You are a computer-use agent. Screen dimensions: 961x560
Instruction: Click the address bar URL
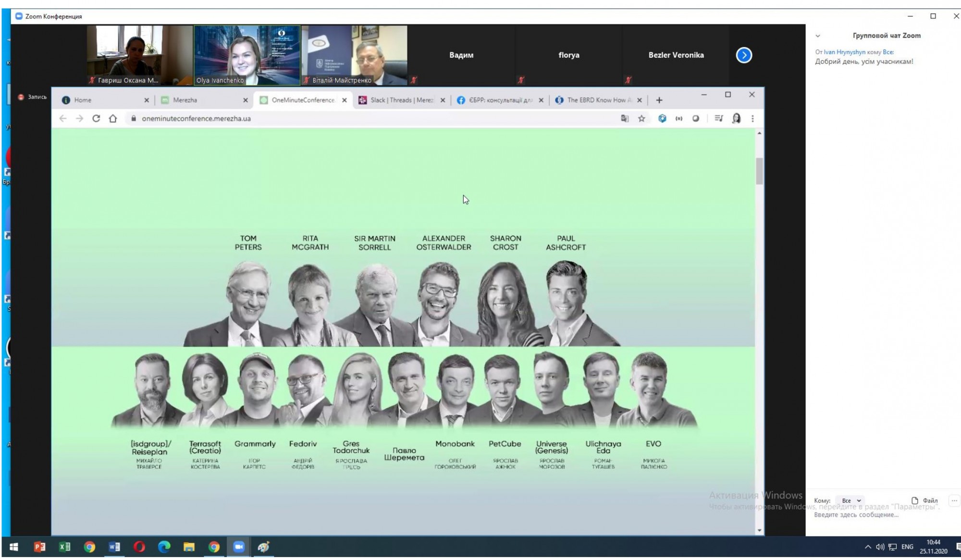(197, 119)
